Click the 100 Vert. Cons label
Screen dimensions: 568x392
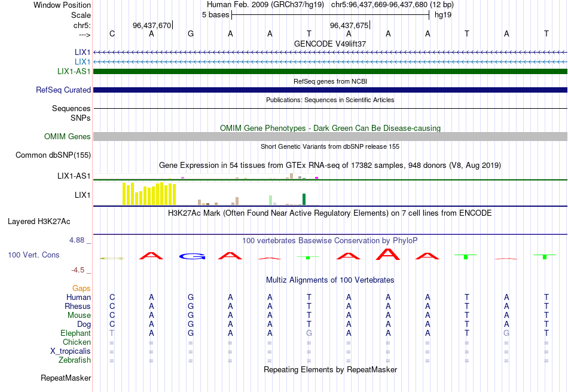click(33, 255)
